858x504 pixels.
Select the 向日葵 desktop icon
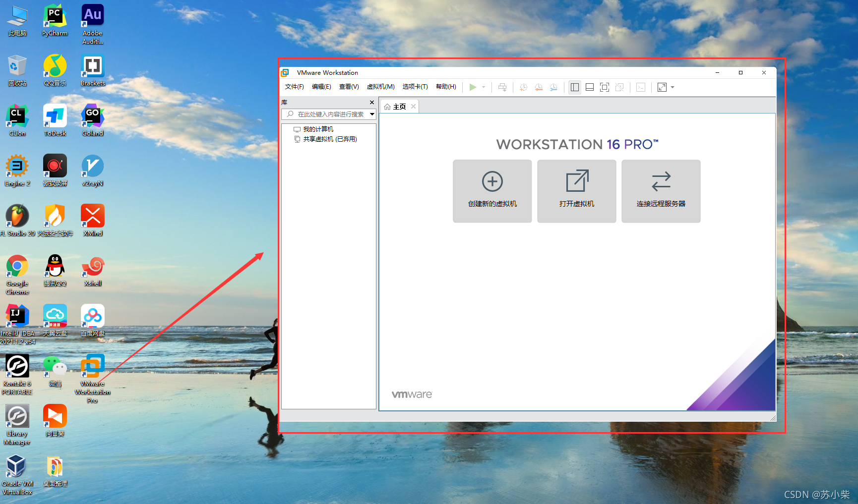click(x=55, y=421)
